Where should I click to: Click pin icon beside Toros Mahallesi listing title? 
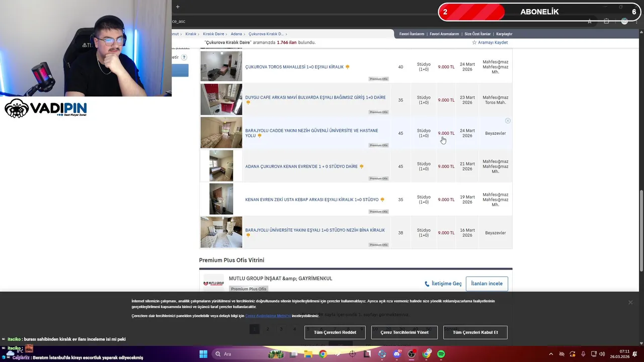coord(347,67)
